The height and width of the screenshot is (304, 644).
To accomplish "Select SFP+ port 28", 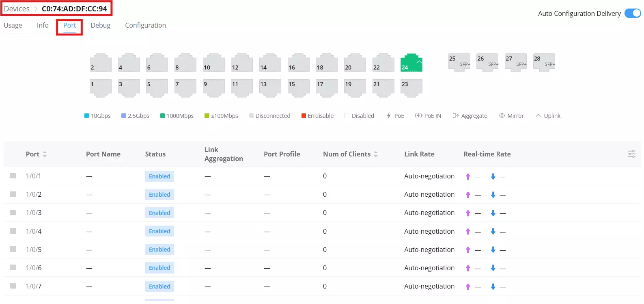I will point(544,63).
